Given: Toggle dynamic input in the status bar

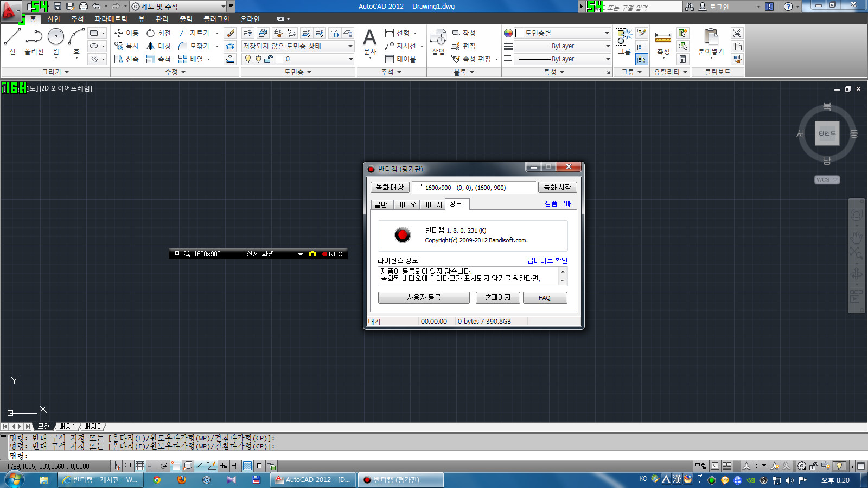Looking at the screenshot, I should pos(224,466).
